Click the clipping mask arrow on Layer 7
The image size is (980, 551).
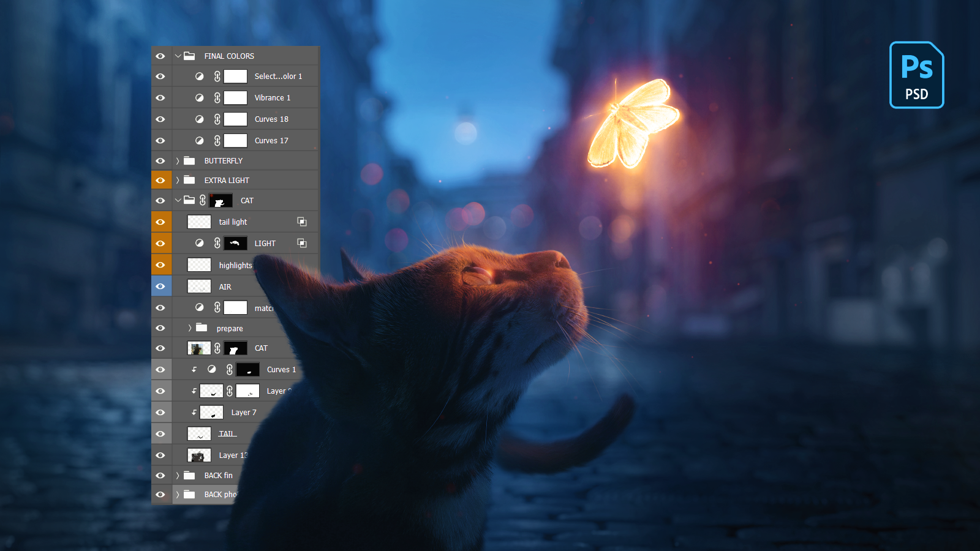(194, 413)
